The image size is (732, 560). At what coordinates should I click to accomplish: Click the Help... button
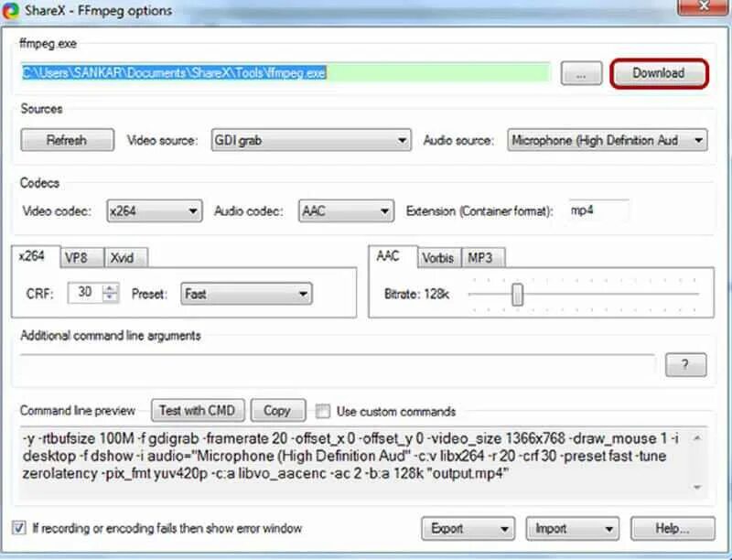click(x=673, y=528)
